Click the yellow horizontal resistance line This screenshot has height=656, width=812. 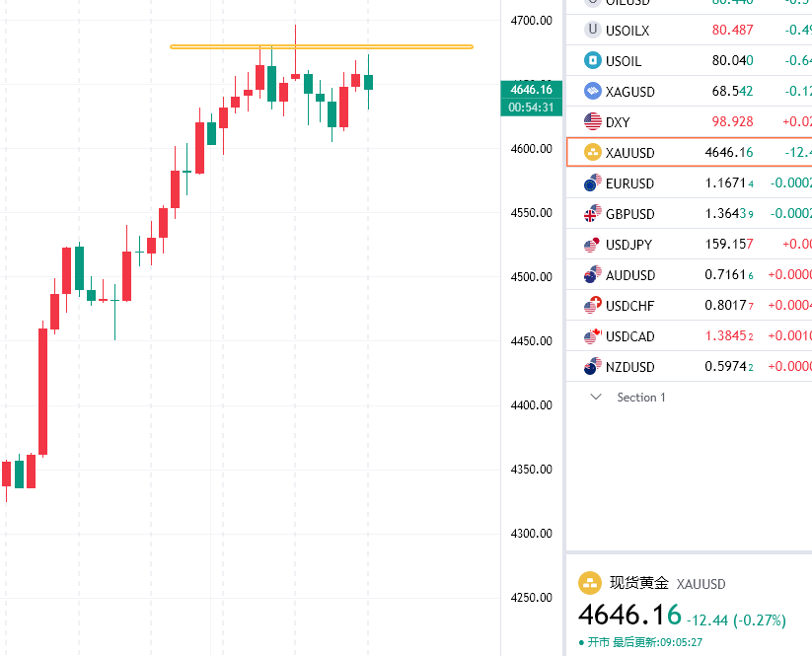pyautogui.click(x=322, y=46)
